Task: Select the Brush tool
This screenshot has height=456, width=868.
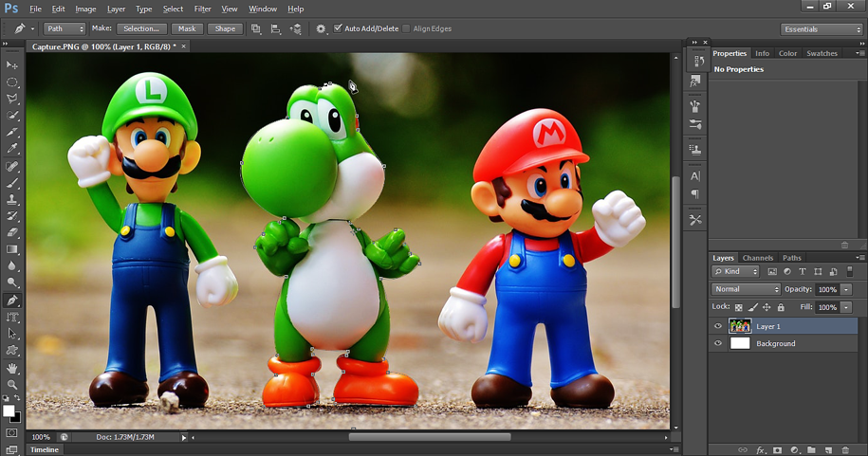Action: click(x=11, y=183)
